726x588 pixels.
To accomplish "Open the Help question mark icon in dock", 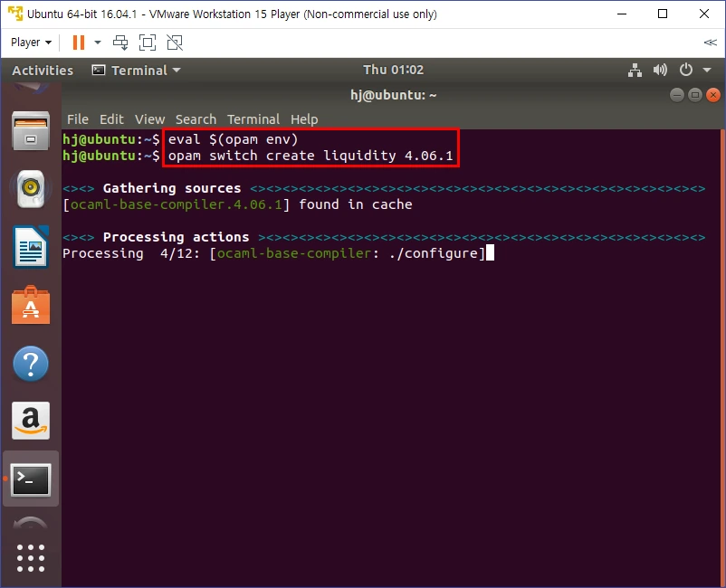I will [x=31, y=364].
